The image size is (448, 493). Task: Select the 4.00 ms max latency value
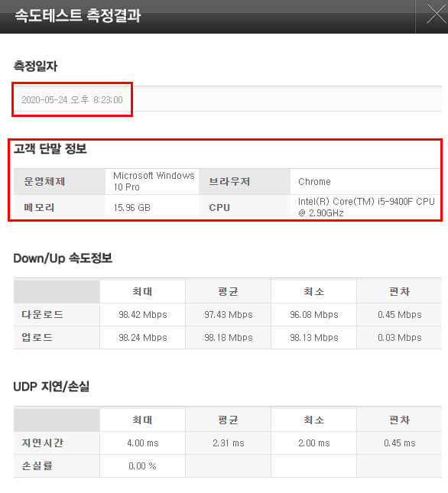(x=143, y=443)
